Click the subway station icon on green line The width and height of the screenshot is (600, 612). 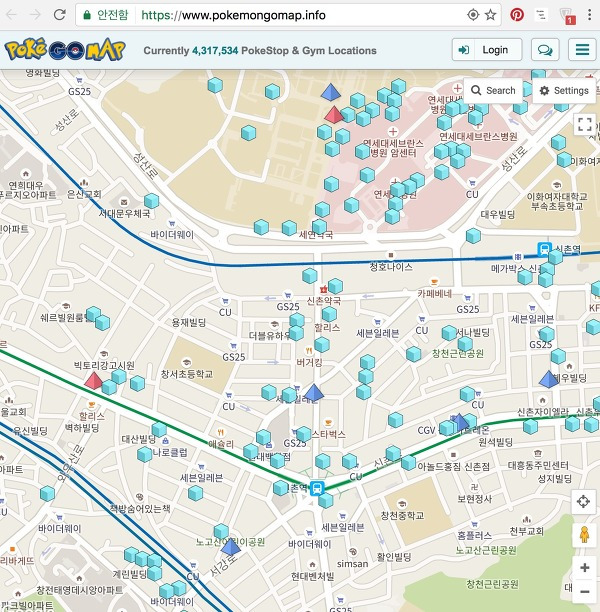tap(317, 488)
